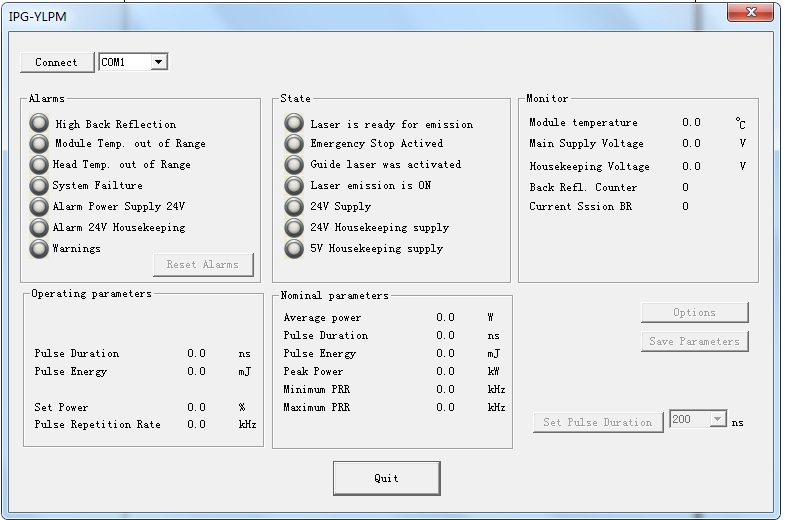
Task: Click the Laser is ready for emission indicator
Action: pyautogui.click(x=294, y=123)
